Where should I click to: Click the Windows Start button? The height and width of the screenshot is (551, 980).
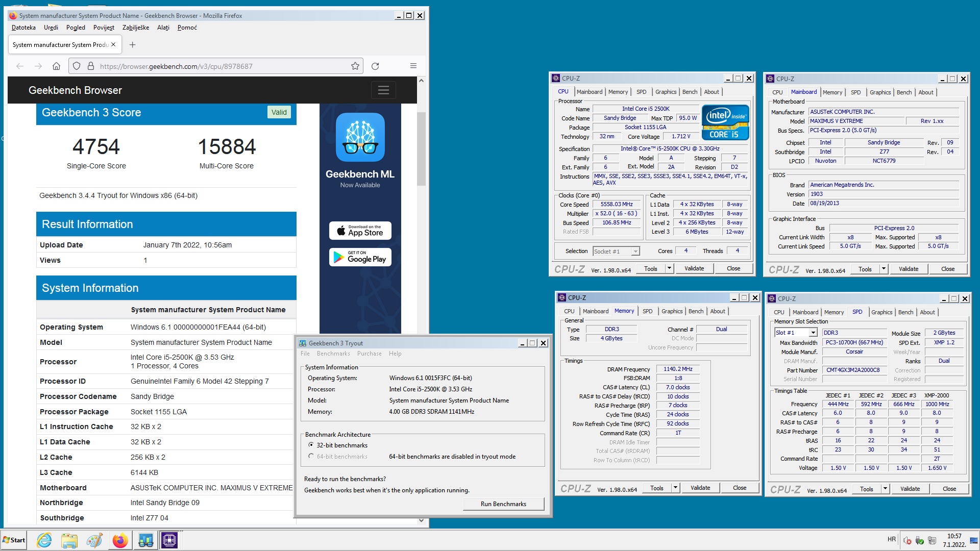click(x=14, y=540)
